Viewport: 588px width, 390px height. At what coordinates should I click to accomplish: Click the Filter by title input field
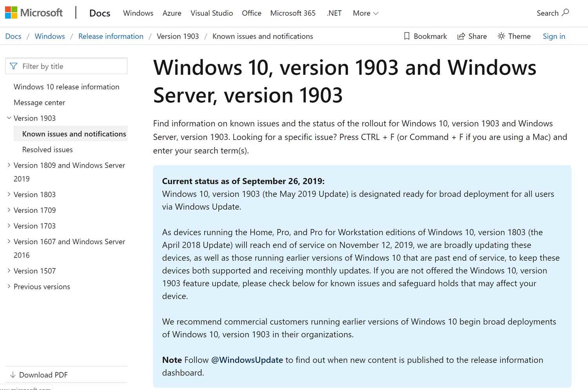coord(67,66)
